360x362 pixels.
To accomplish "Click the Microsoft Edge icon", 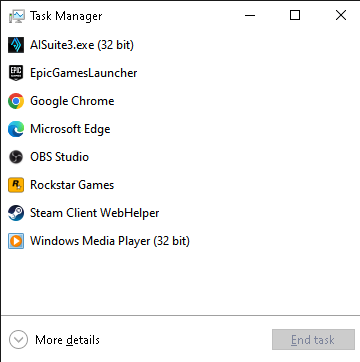I will click(x=16, y=129).
